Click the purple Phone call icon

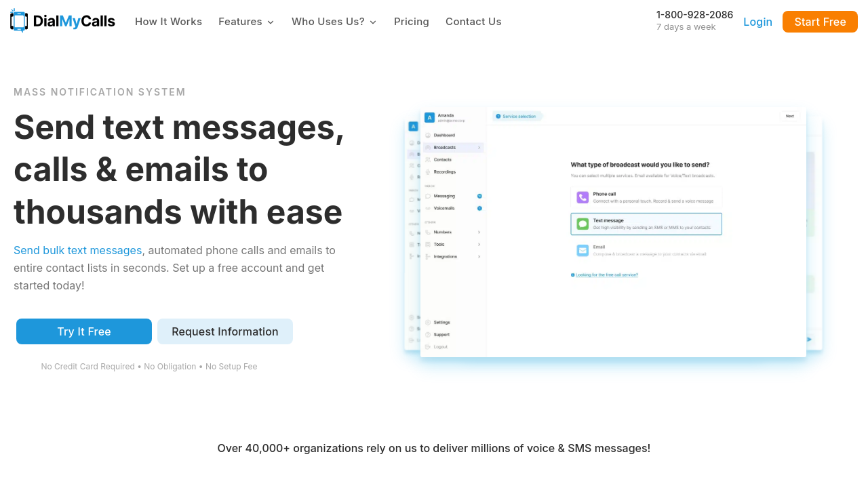click(583, 197)
